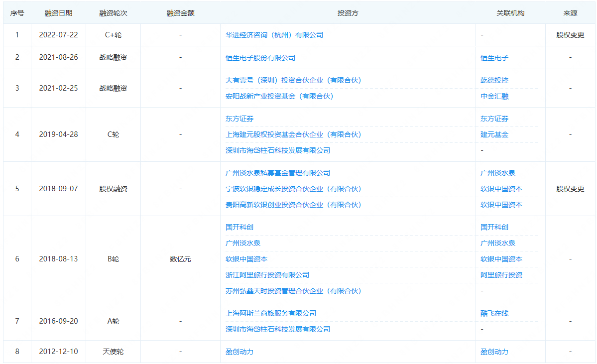597x364 pixels.
Task: Click the 投资方 column header
Action: (348, 13)
